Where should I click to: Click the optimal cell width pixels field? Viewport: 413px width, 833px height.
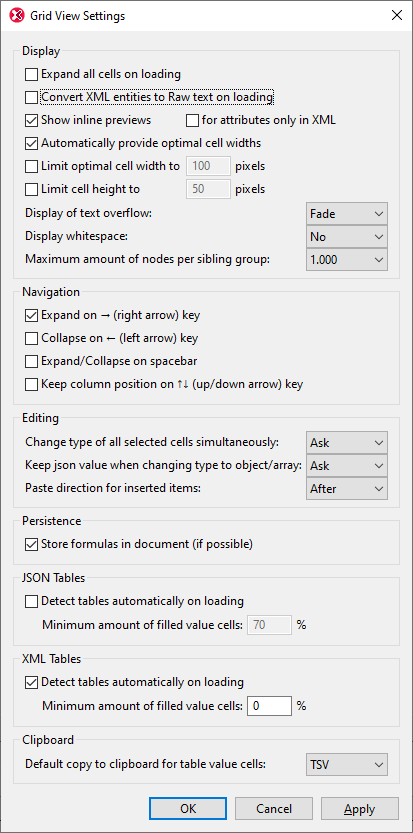[x=208, y=166]
